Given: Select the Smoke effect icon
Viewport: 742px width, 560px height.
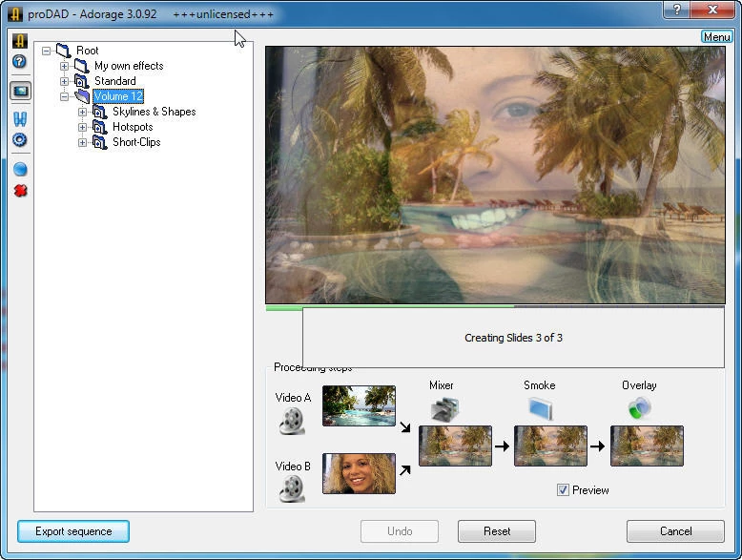Looking at the screenshot, I should (539, 409).
